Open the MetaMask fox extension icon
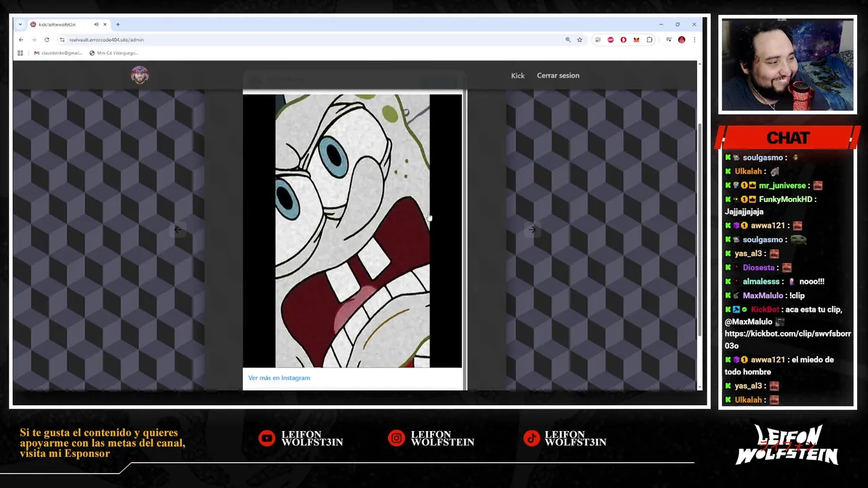Screen dimensions: 868x488 pos(636,40)
